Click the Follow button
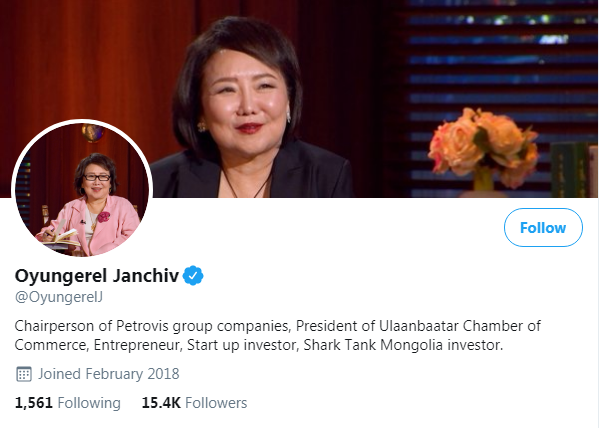 tap(543, 227)
